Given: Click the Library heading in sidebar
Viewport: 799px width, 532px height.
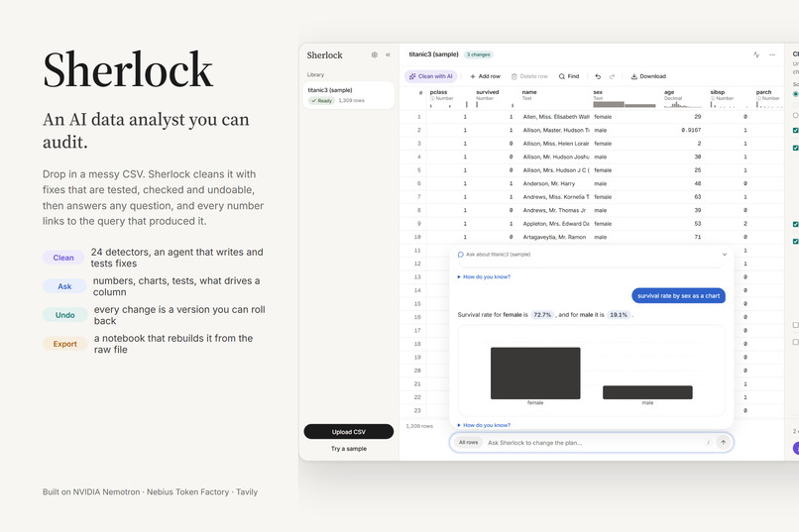Looking at the screenshot, I should 315,75.
